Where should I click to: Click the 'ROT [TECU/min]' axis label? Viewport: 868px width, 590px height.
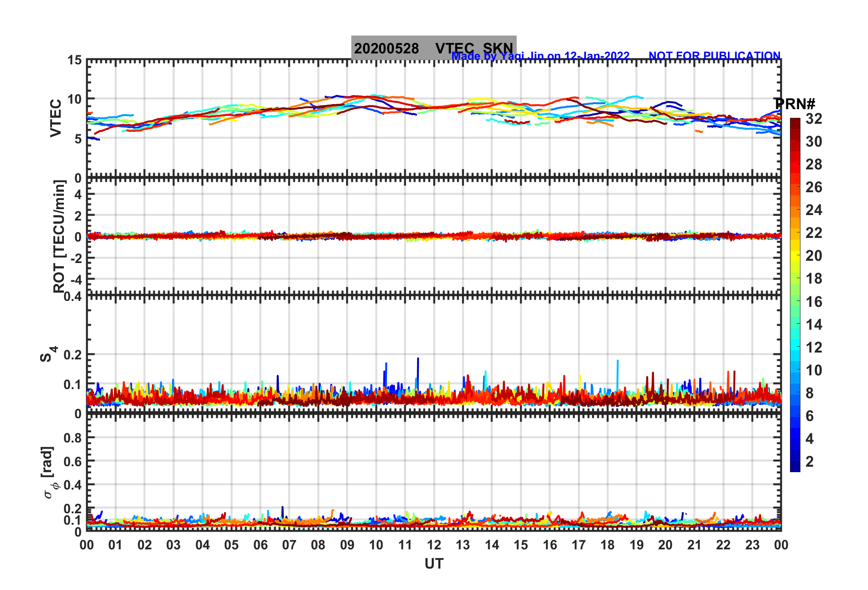[59, 236]
